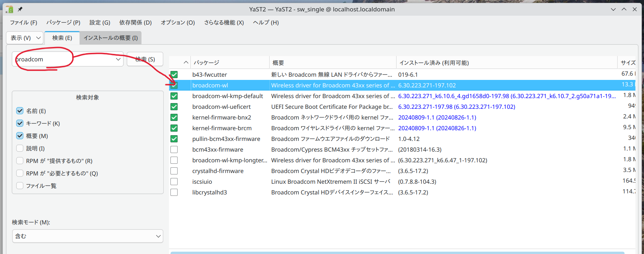This screenshot has width=644, height=254.
Task: Click the 検索 (S) search button
Action: pyautogui.click(x=145, y=59)
